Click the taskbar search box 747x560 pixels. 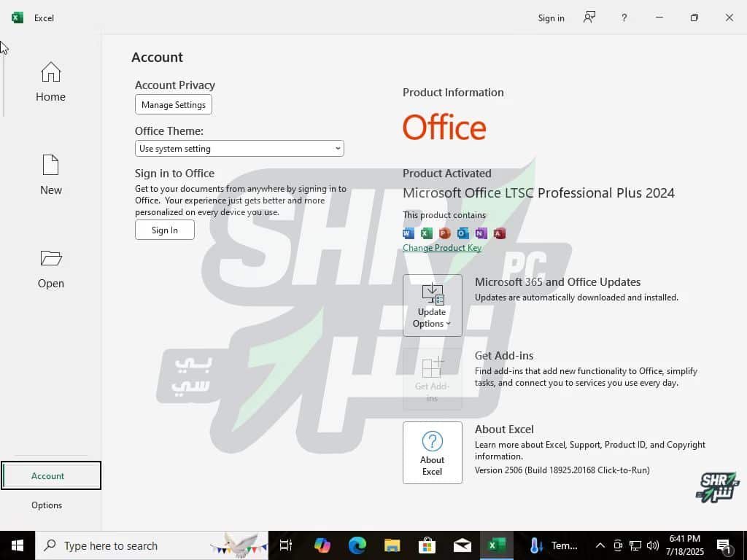tap(152, 545)
